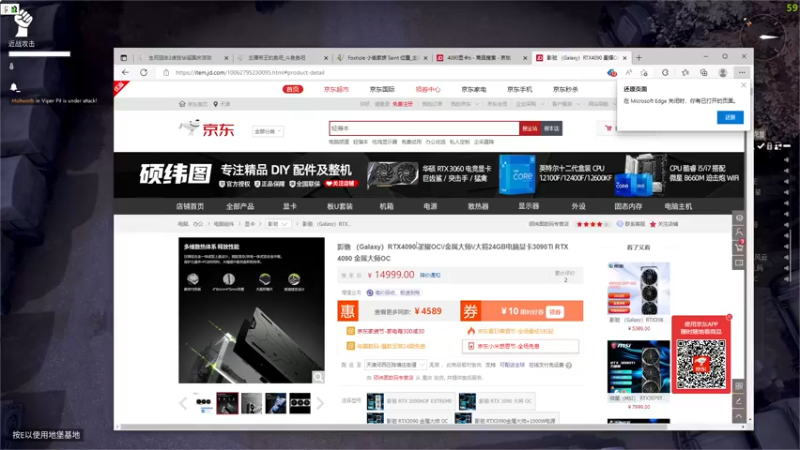Open the shopping cart icon beside search
The image size is (800, 450).
tap(608, 128)
